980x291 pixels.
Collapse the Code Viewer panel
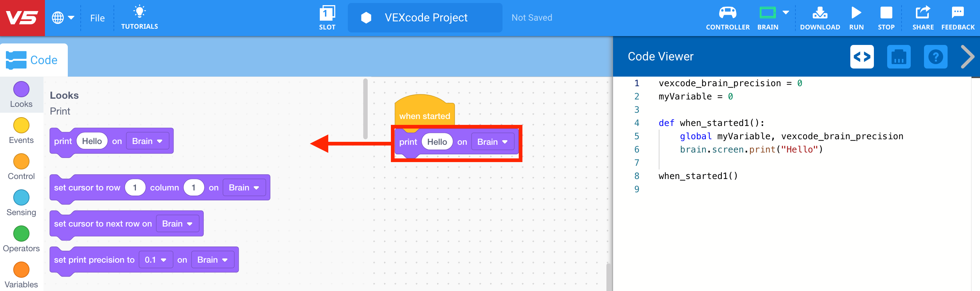click(x=967, y=57)
